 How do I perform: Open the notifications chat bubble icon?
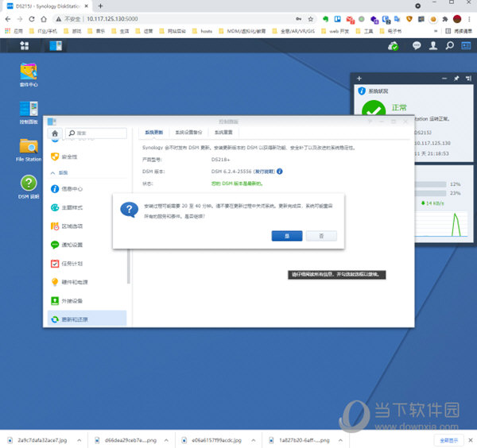pyautogui.click(x=417, y=45)
